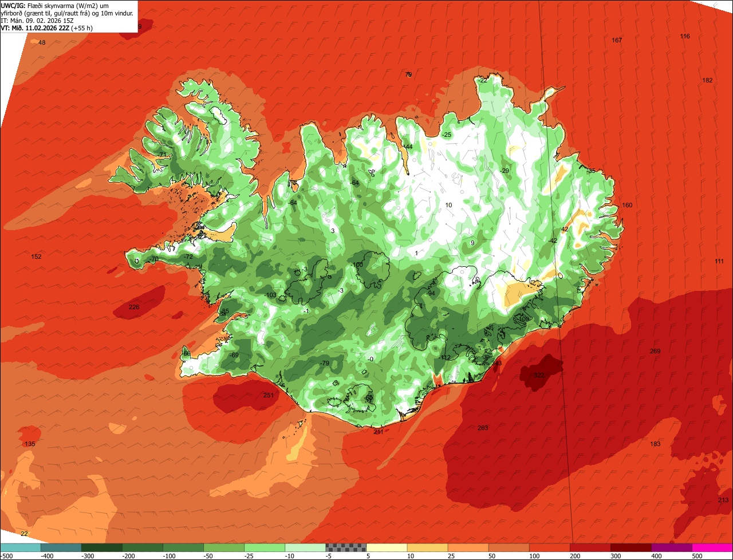
Task: Pick the light orange 25 to 50 swatch
Action: point(468,547)
